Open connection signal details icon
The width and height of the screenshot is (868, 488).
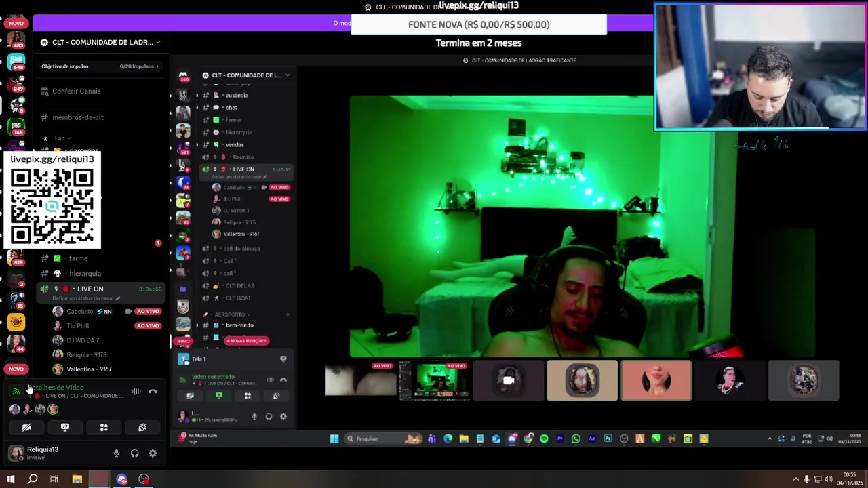tap(16, 391)
